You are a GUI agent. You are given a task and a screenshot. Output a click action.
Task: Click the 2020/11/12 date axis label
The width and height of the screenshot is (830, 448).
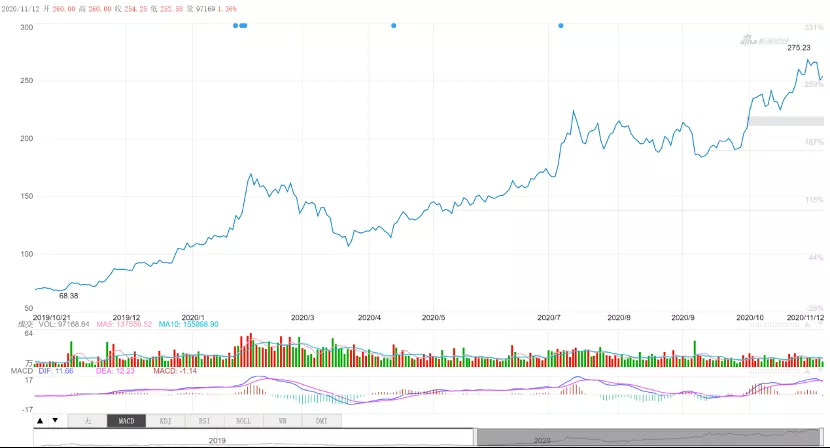(x=806, y=318)
